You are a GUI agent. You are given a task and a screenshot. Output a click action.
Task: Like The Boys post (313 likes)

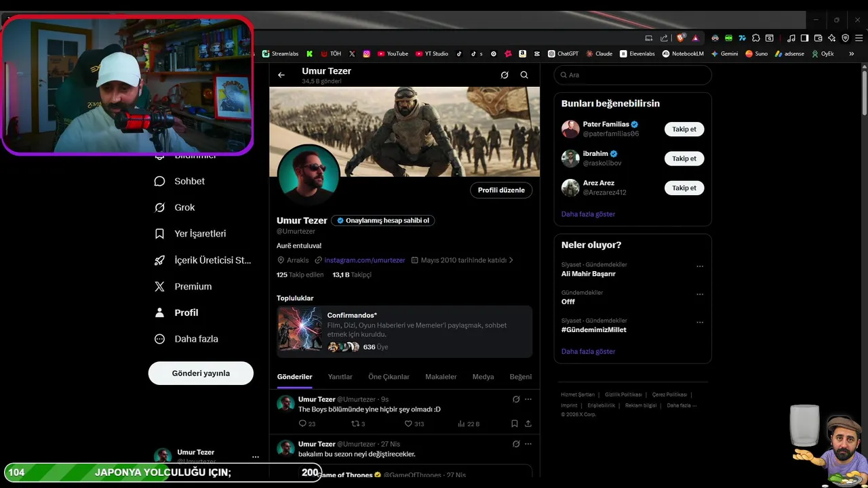point(414,424)
